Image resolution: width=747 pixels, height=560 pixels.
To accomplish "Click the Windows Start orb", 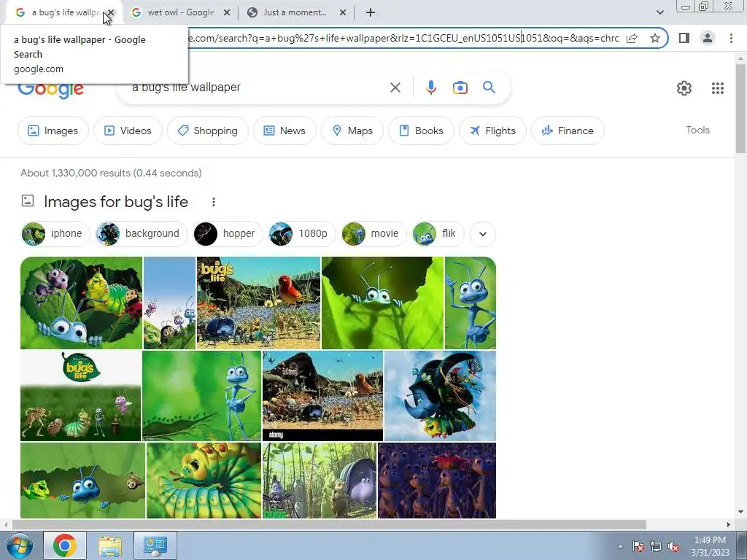I will click(x=18, y=545).
